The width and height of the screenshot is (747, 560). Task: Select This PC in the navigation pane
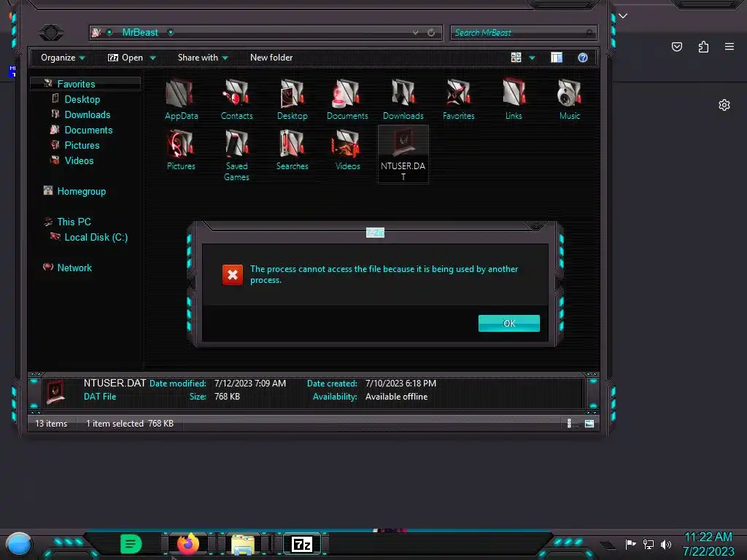[x=74, y=222]
